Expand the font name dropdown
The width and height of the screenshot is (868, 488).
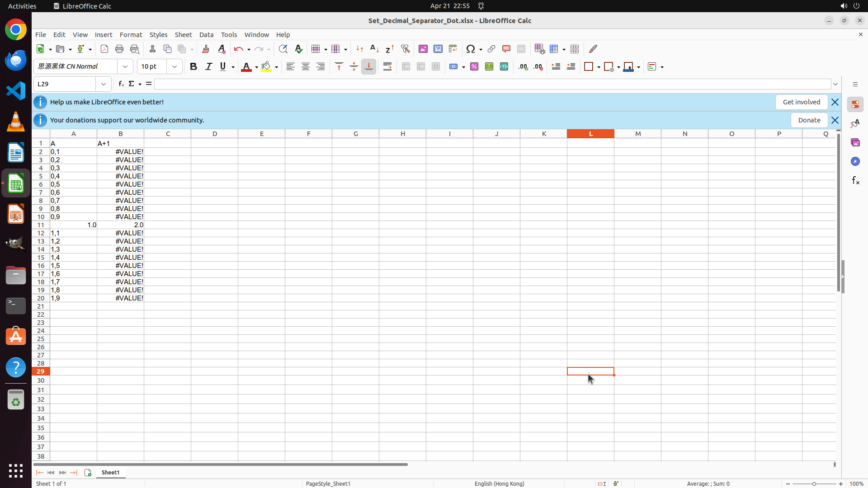pos(125,66)
